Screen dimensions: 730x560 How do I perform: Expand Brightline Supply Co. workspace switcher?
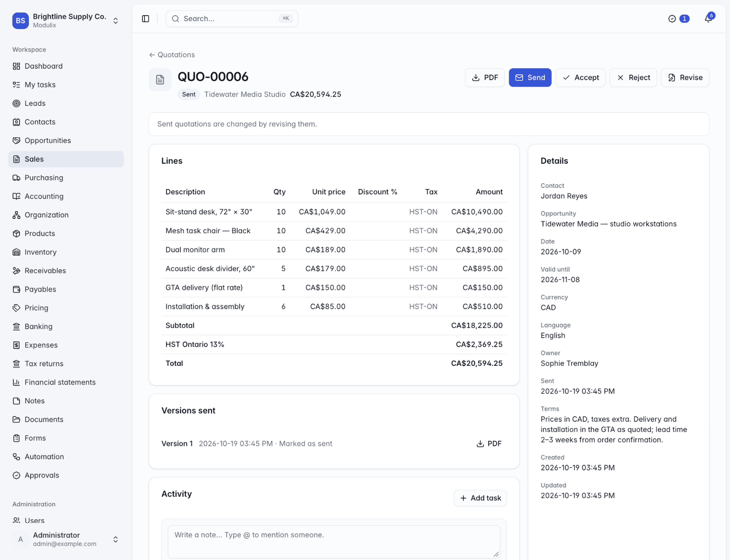point(66,20)
